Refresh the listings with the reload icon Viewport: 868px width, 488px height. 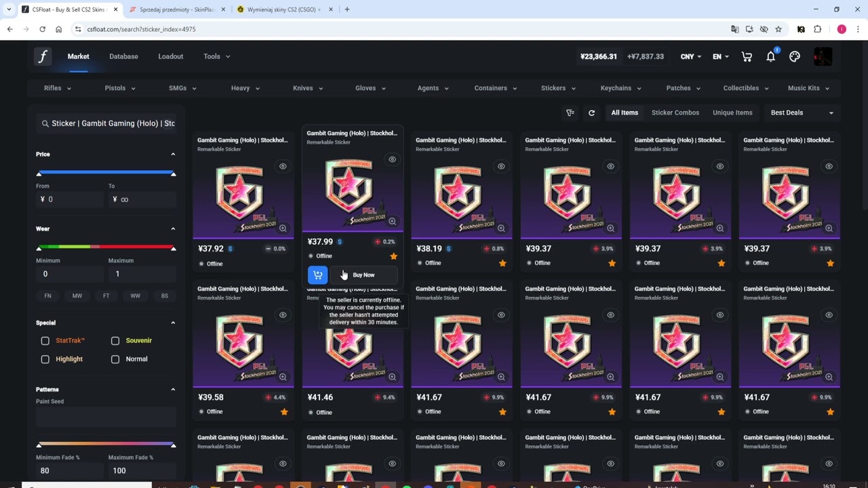pyautogui.click(x=591, y=113)
